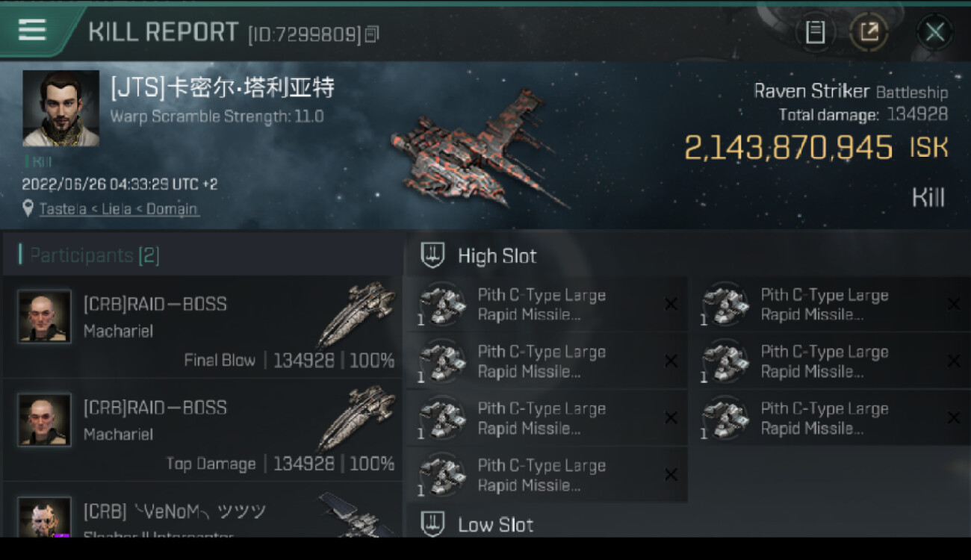The width and height of the screenshot is (971, 560).
Task: Open the kill report notes document icon
Action: (815, 32)
